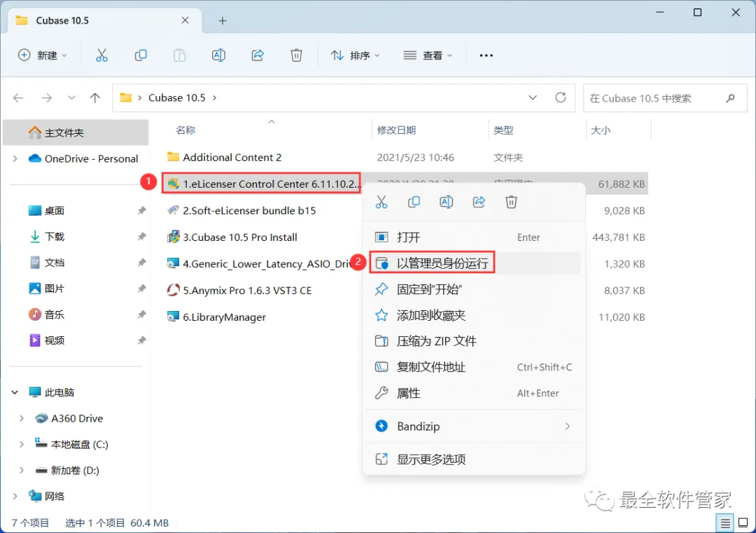Click the context menu Delete icon

511,202
